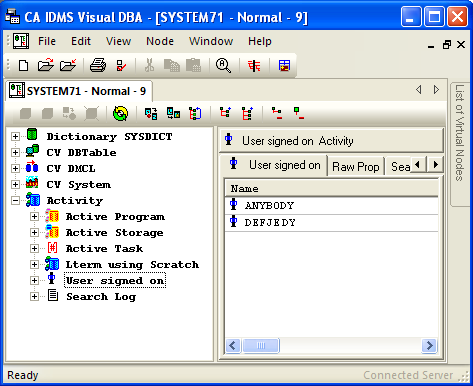
Task: Expand the CV DMCL node
Action: tap(15, 169)
